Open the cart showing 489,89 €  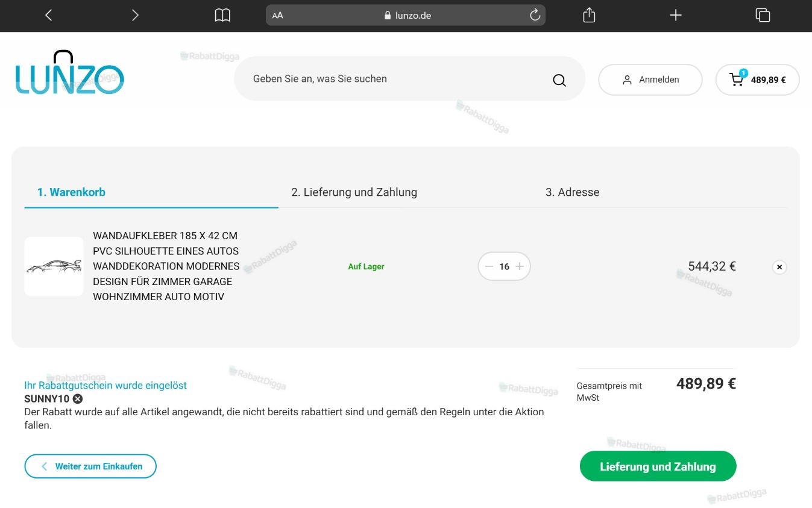tap(757, 80)
